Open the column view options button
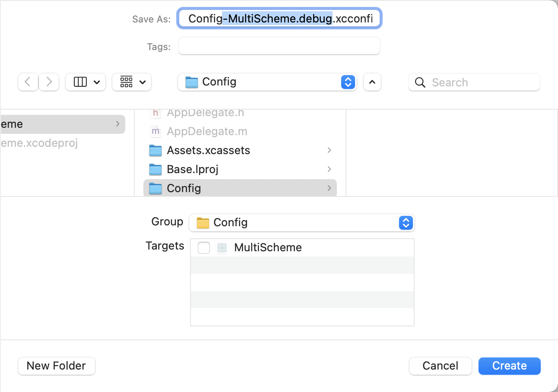Screen dimensions: 558x392 click(x=86, y=82)
